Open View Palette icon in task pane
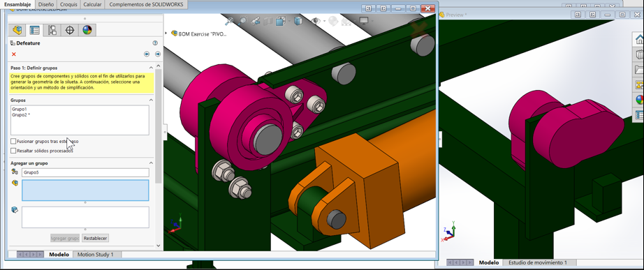Image resolution: width=644 pixels, height=270 pixels. pos(639,84)
